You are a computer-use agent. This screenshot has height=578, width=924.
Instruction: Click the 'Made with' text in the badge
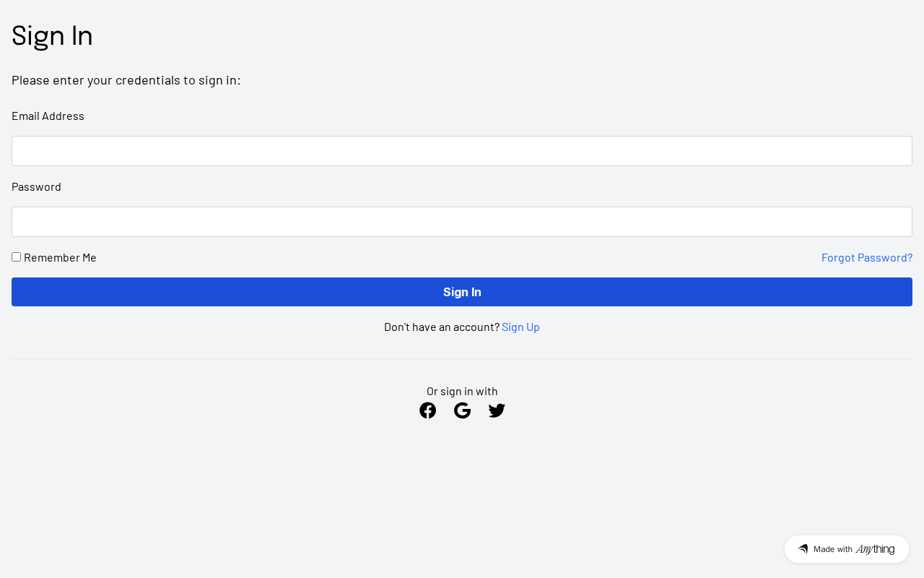[832, 549]
